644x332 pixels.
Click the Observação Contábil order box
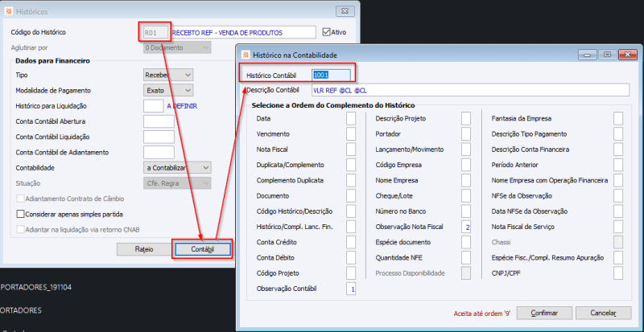pyautogui.click(x=351, y=289)
